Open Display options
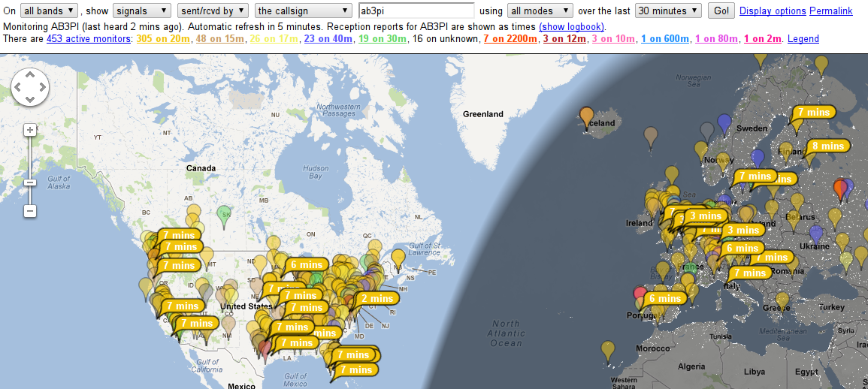 tap(773, 11)
